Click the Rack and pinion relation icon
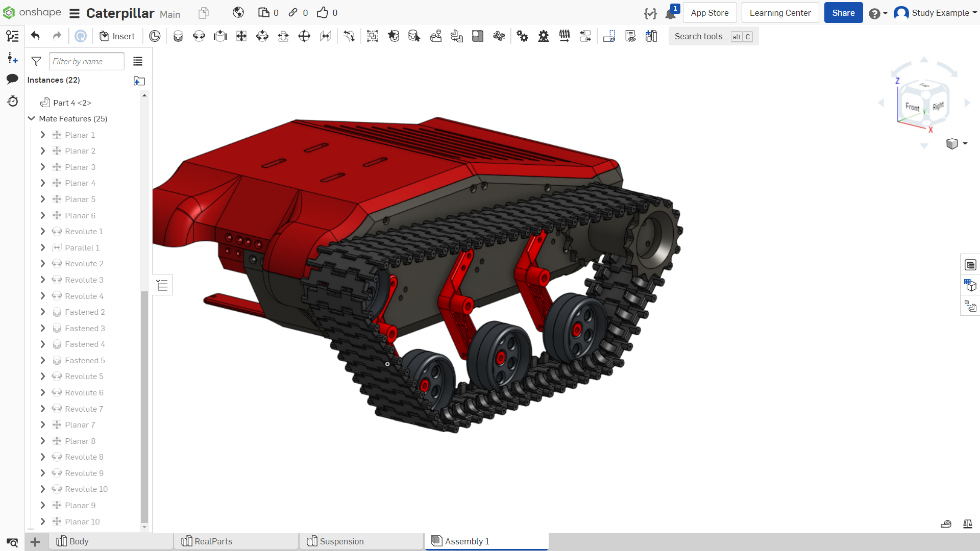Image resolution: width=980 pixels, height=551 pixels. click(544, 36)
